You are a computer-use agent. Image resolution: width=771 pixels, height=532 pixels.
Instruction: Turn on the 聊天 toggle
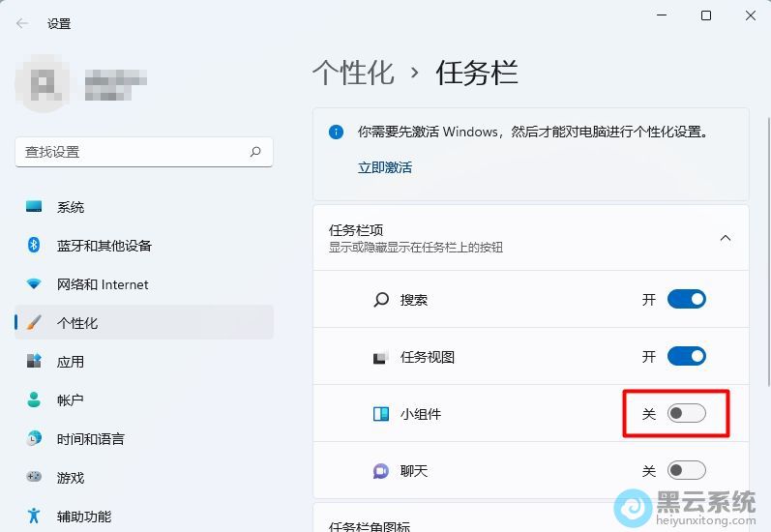tap(687, 471)
